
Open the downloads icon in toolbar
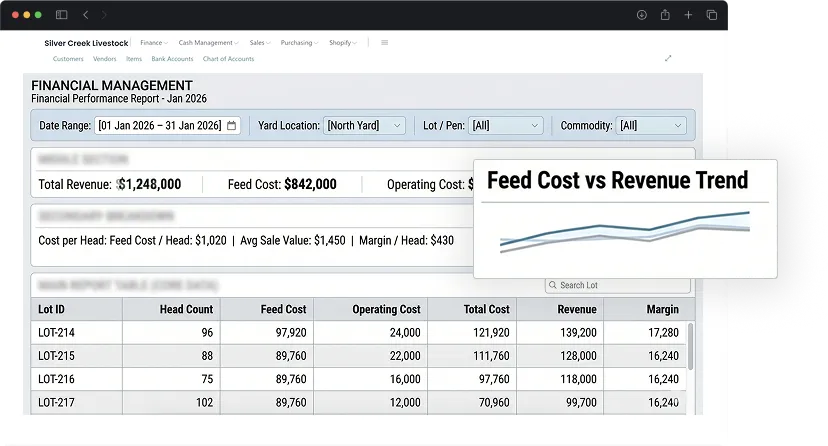tap(642, 15)
